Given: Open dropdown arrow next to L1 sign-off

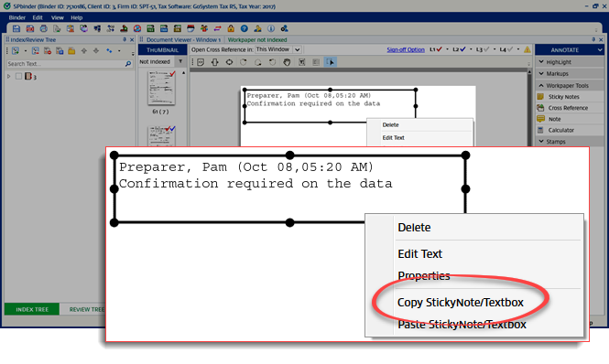Looking at the screenshot, I should click(447, 49).
